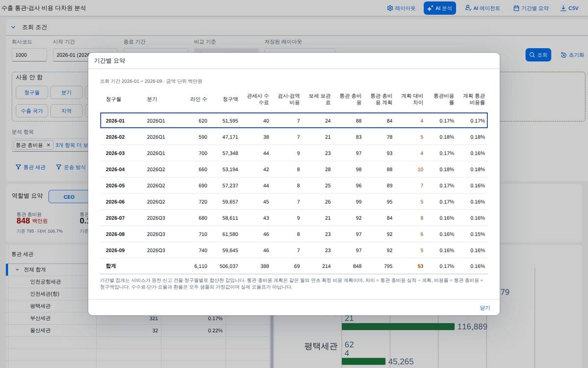Show 3개 항목 더 보기 link
588x368 pixels.
coord(72,145)
